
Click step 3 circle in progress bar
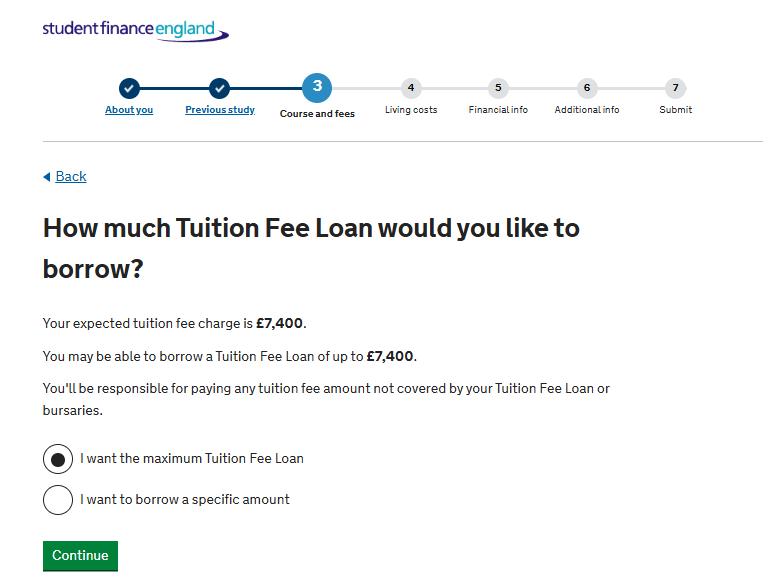point(317,87)
